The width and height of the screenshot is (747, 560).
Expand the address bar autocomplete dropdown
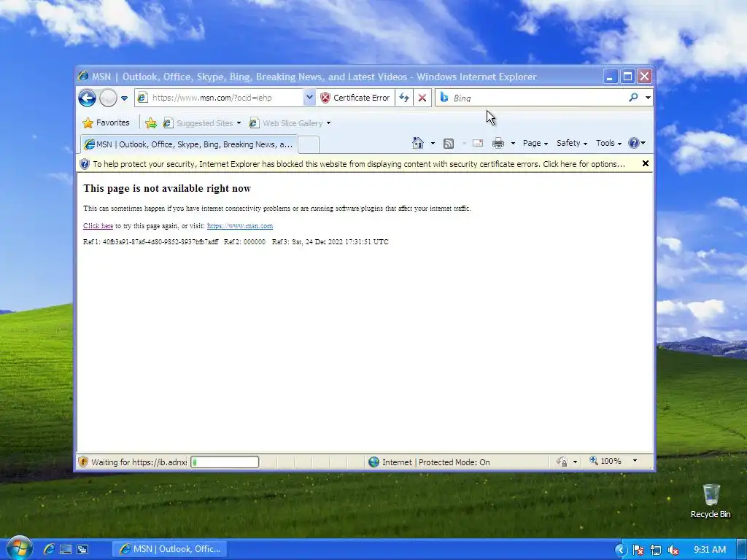[x=309, y=98]
